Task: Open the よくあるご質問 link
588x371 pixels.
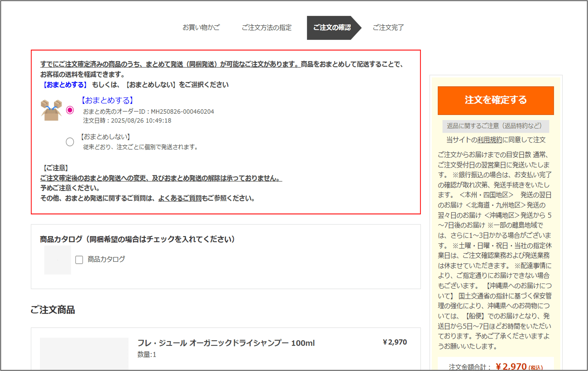Action: 180,198
